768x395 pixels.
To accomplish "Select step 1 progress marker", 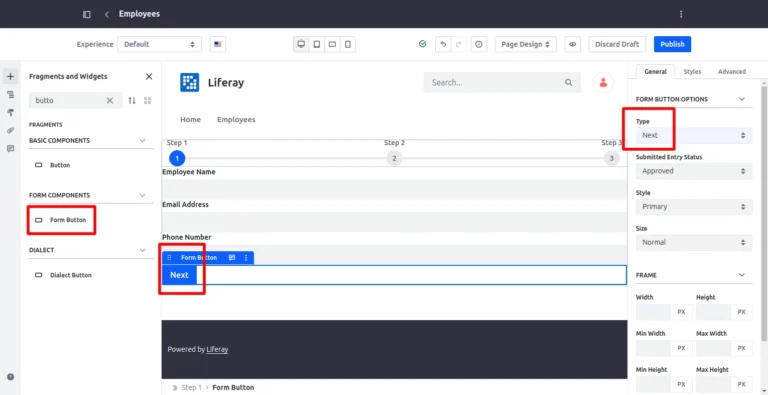I will click(x=177, y=158).
